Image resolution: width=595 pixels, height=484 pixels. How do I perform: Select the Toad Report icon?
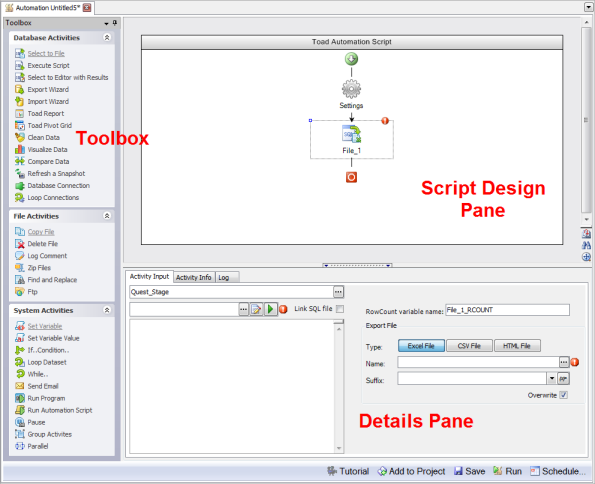(x=20, y=114)
